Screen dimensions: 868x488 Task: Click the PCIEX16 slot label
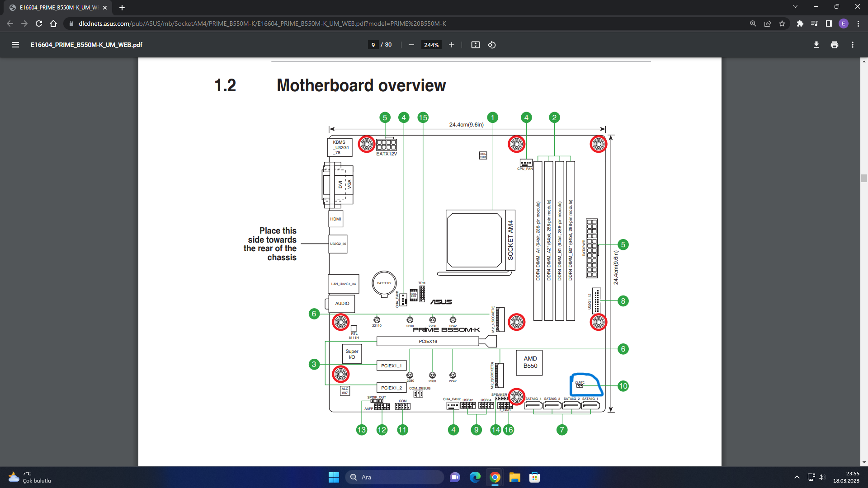(428, 342)
